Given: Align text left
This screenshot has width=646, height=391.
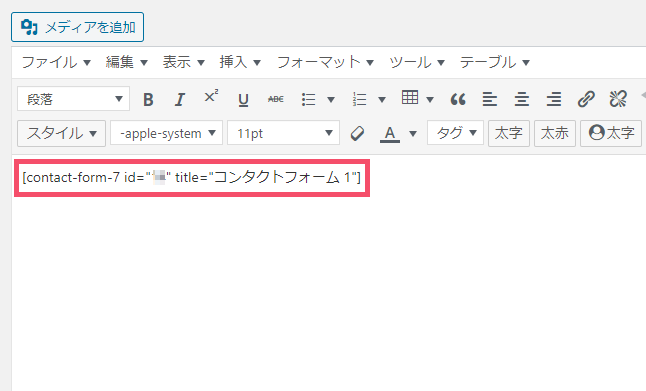Looking at the screenshot, I should click(x=489, y=99).
